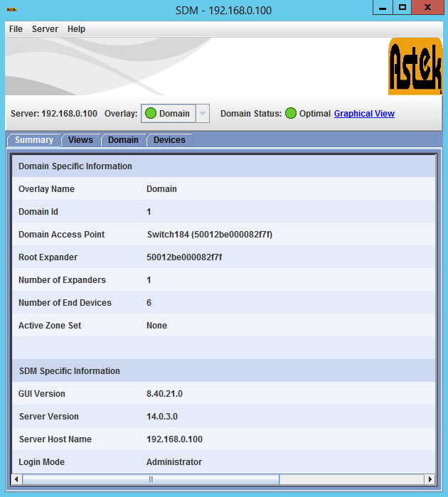
Task: Click the Active Zone Set value None
Action: click(156, 326)
